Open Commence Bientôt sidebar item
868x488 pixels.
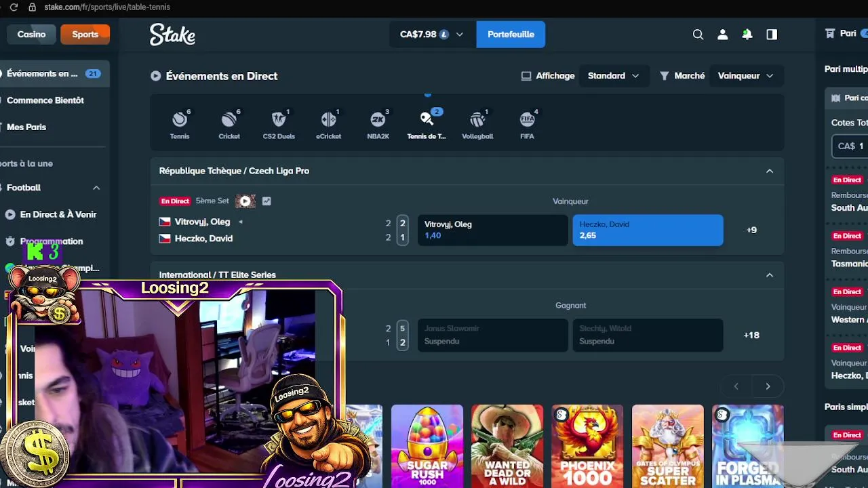[x=45, y=100]
